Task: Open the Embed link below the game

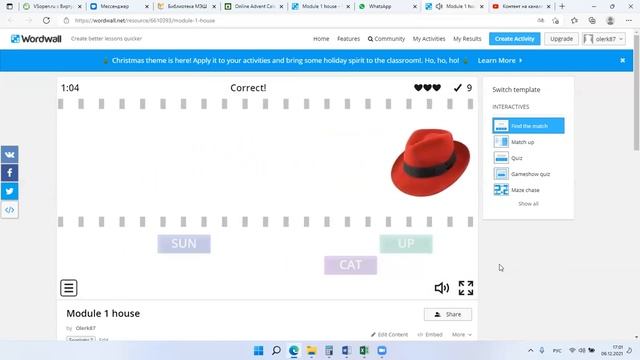Action: 430,334
